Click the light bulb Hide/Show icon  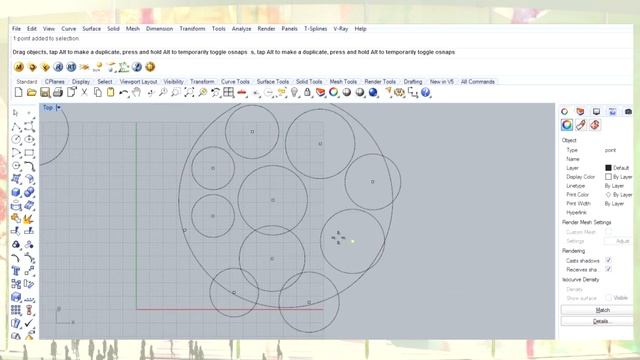294,93
